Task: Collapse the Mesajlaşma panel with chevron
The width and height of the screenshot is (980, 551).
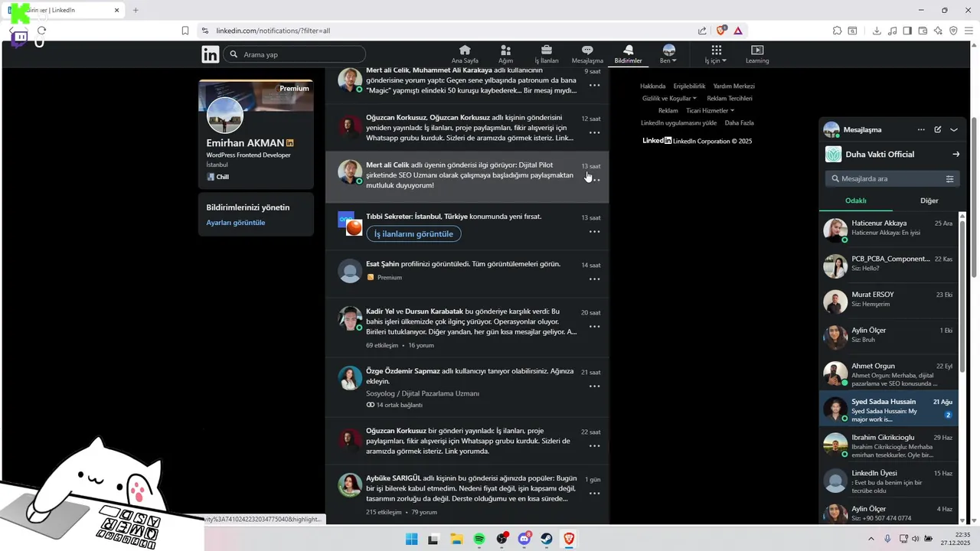Action: (x=954, y=129)
